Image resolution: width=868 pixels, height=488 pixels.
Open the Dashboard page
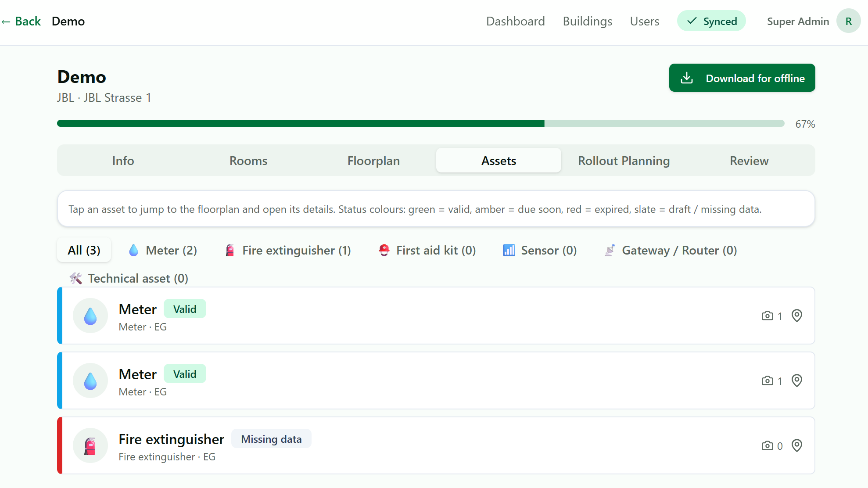tap(515, 21)
